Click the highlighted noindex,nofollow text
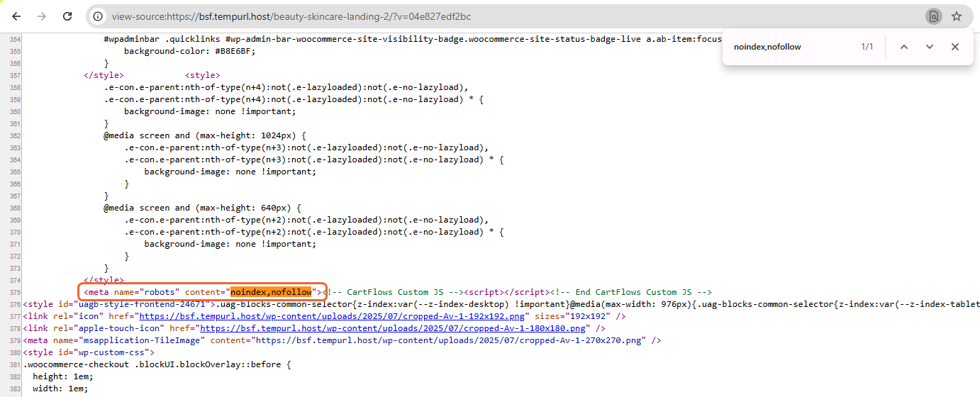 point(272,292)
